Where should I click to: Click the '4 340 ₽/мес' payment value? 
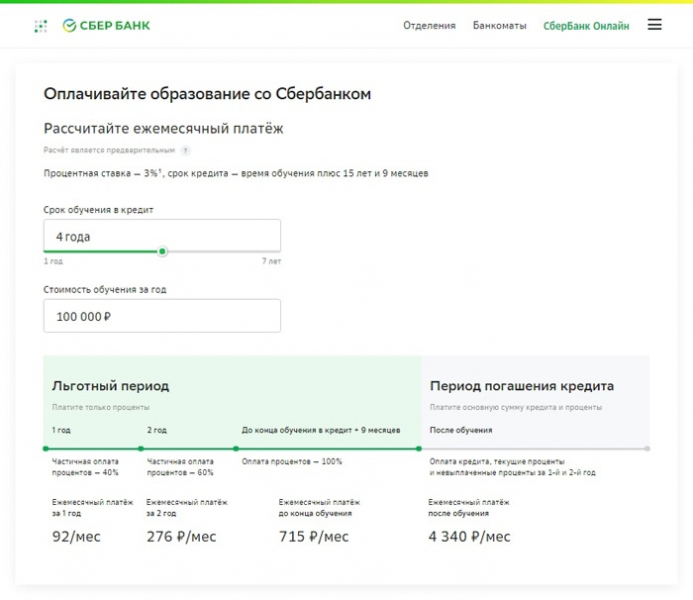[x=469, y=536]
